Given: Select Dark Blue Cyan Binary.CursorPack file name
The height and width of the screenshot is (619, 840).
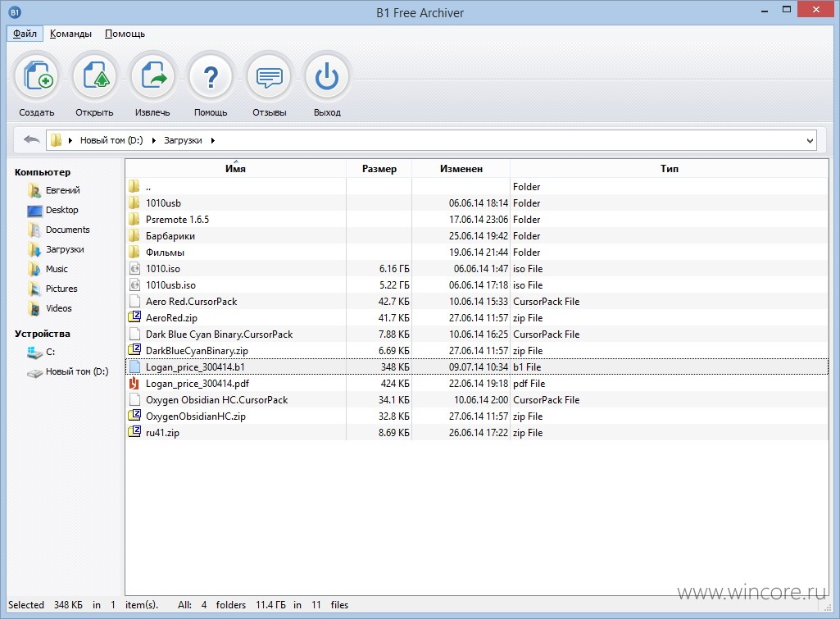Looking at the screenshot, I should 219,335.
